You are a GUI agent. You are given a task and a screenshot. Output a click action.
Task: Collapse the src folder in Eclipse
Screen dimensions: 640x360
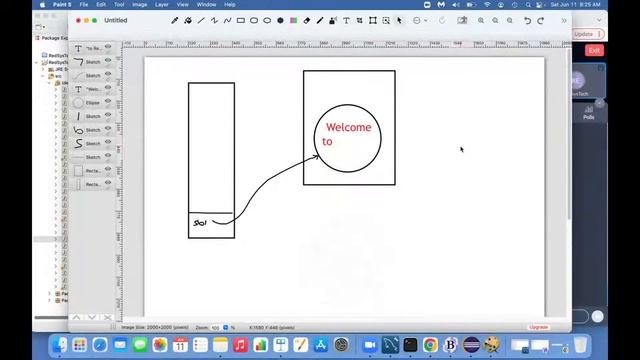tap(43, 76)
